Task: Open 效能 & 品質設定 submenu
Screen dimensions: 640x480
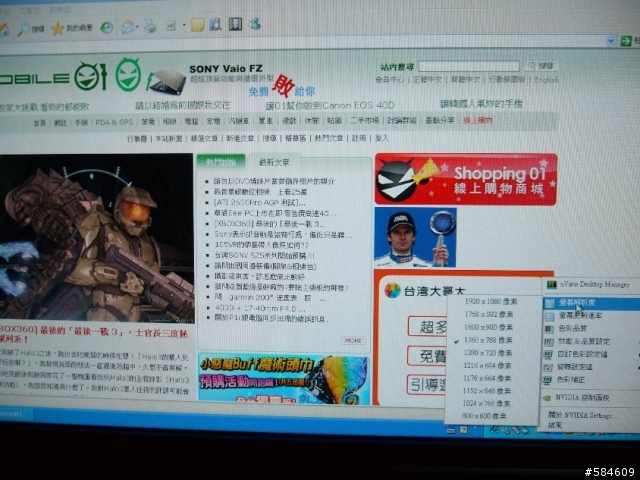Action: 591,341
